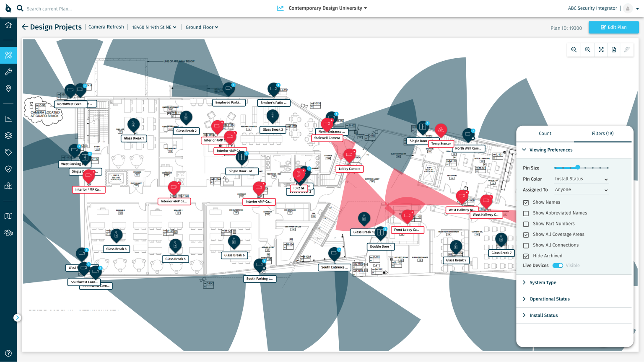Uncheck Show Names

[526, 202]
